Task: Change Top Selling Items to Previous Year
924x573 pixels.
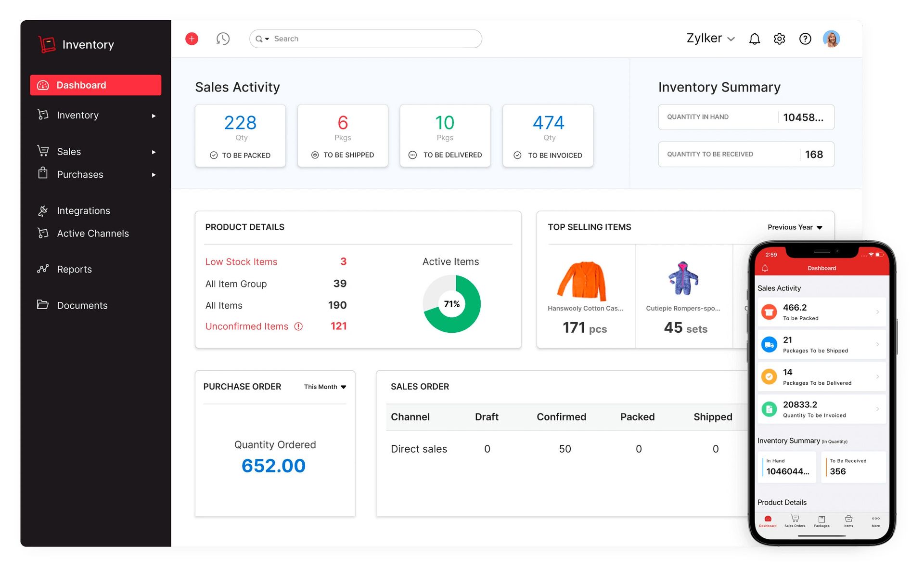Action: tap(794, 227)
